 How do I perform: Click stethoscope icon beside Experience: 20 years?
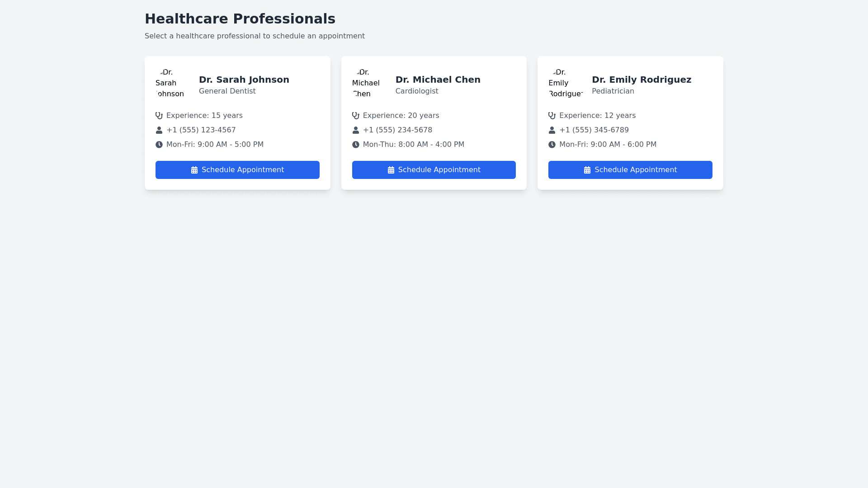tap(356, 116)
